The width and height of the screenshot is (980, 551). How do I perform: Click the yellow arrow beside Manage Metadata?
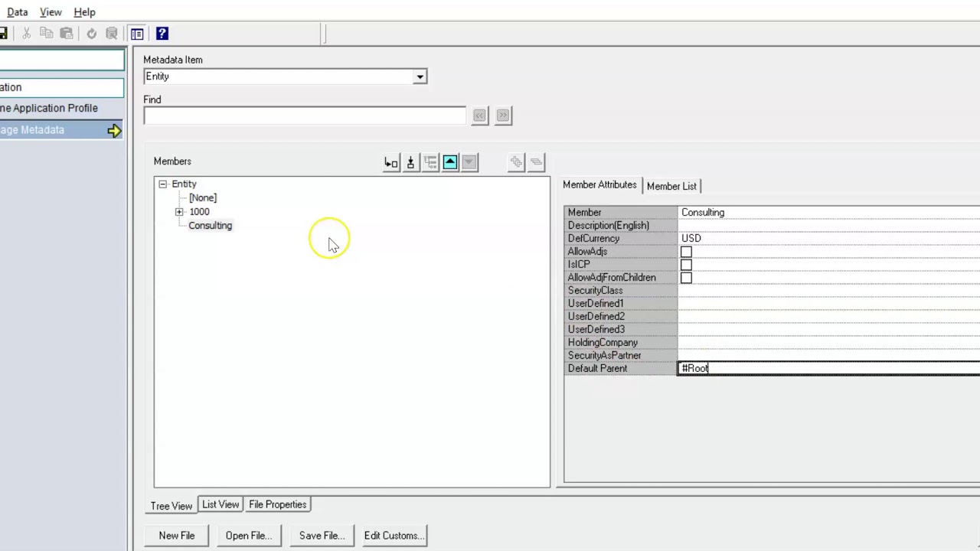[114, 131]
